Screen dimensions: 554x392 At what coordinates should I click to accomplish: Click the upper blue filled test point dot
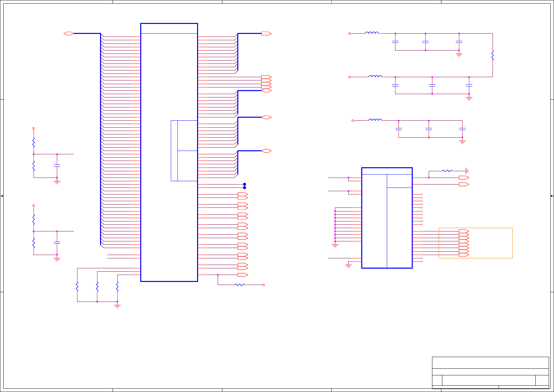click(x=245, y=184)
